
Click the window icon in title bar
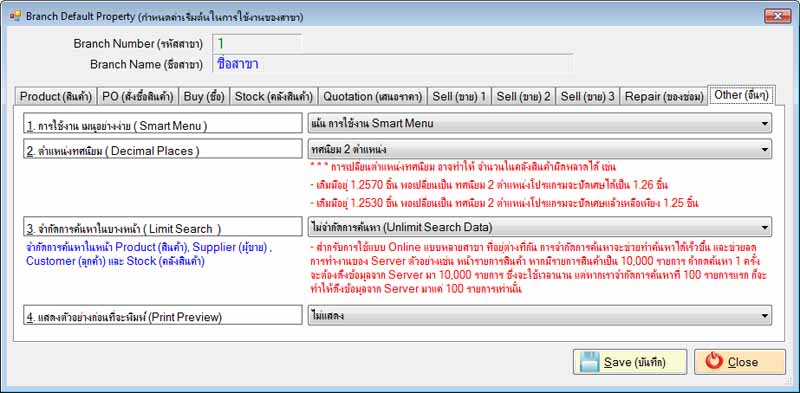click(16, 16)
